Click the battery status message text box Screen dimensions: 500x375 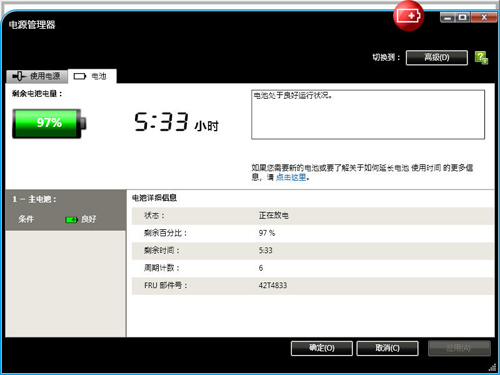pos(368,114)
